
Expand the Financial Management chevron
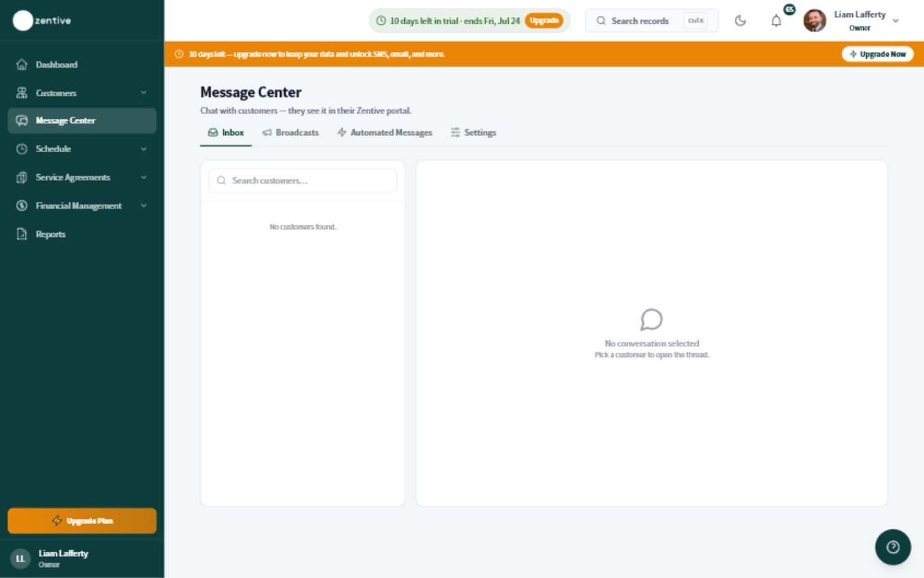tap(144, 206)
